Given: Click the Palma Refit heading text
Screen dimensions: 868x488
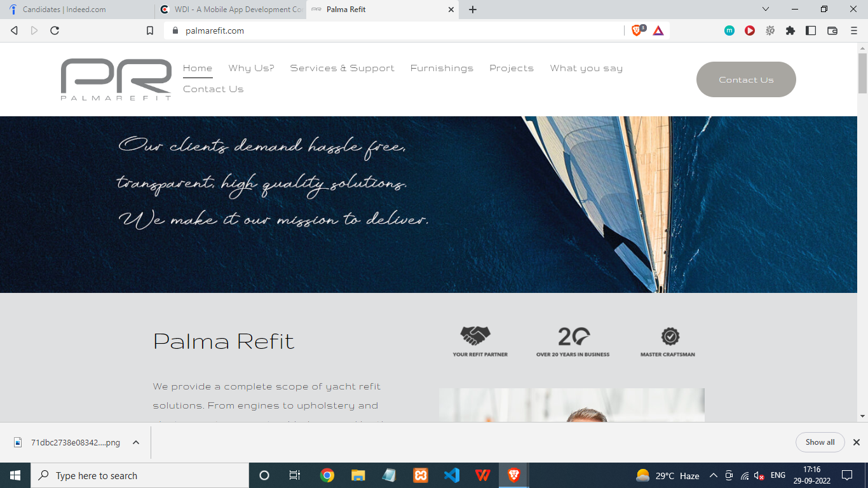Looking at the screenshot, I should [x=224, y=342].
